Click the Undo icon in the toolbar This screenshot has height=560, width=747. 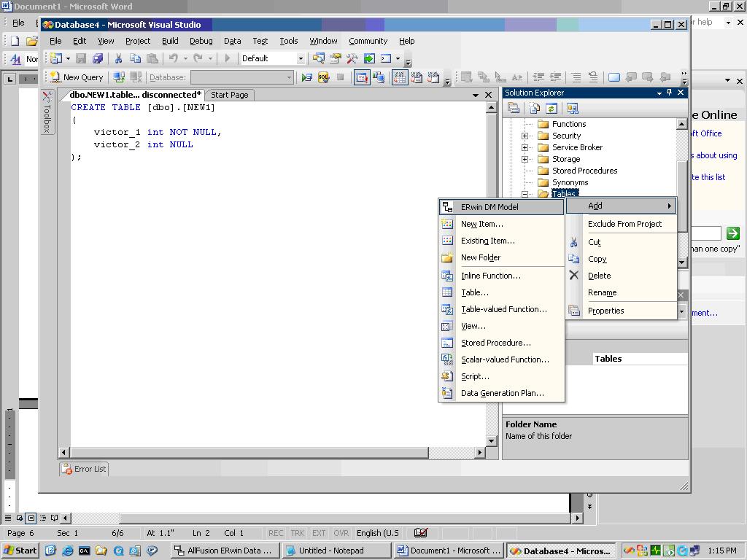(x=174, y=58)
